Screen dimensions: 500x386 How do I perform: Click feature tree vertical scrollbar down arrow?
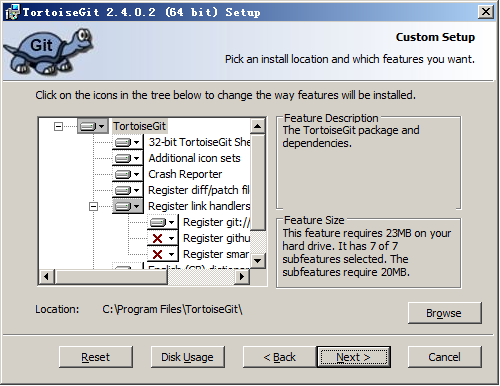[x=258, y=261]
